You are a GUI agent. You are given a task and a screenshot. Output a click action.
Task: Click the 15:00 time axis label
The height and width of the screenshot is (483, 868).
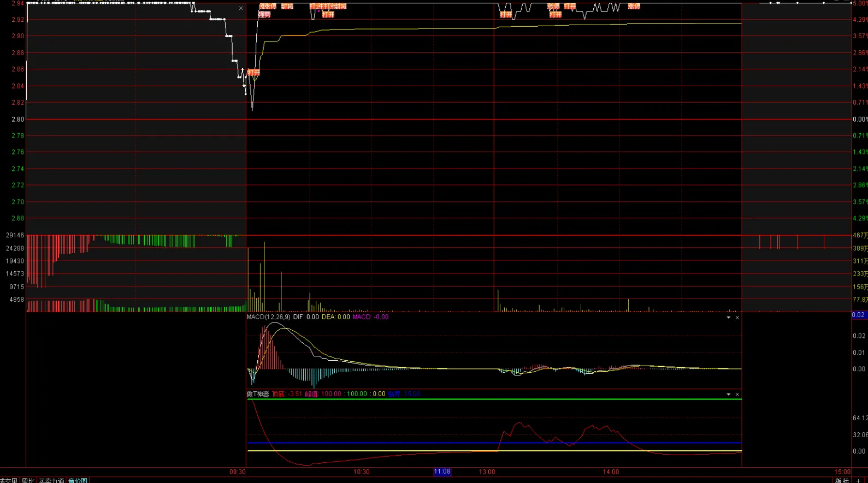842,472
